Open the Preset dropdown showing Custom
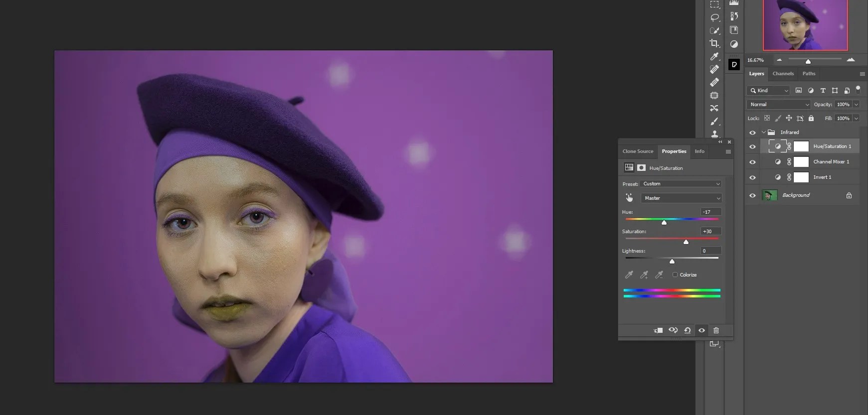 (681, 184)
